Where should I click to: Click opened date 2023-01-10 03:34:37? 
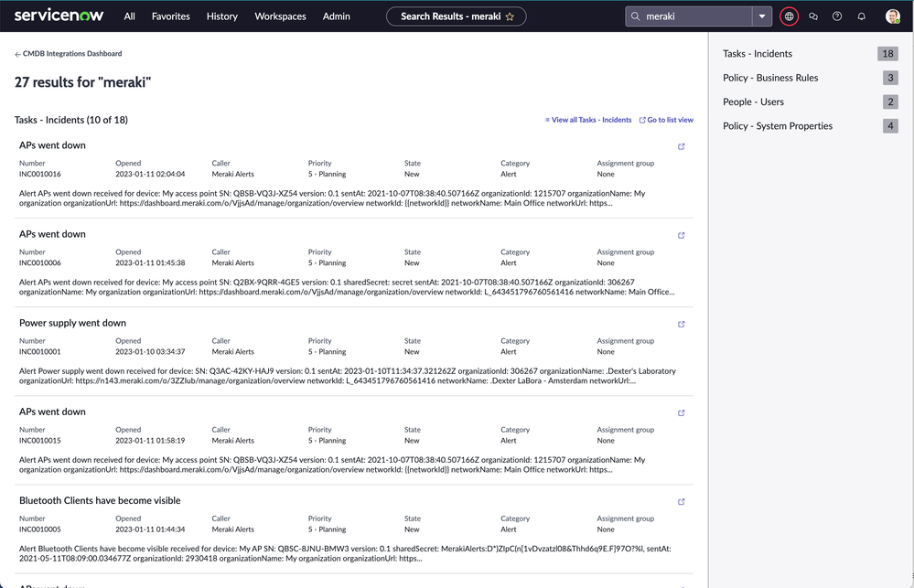click(150, 352)
